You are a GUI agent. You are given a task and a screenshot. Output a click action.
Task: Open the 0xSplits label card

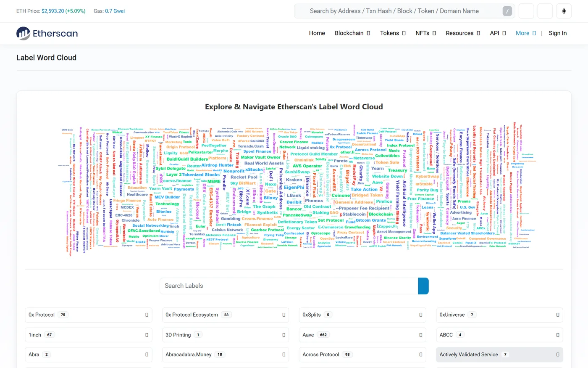tap(362, 315)
